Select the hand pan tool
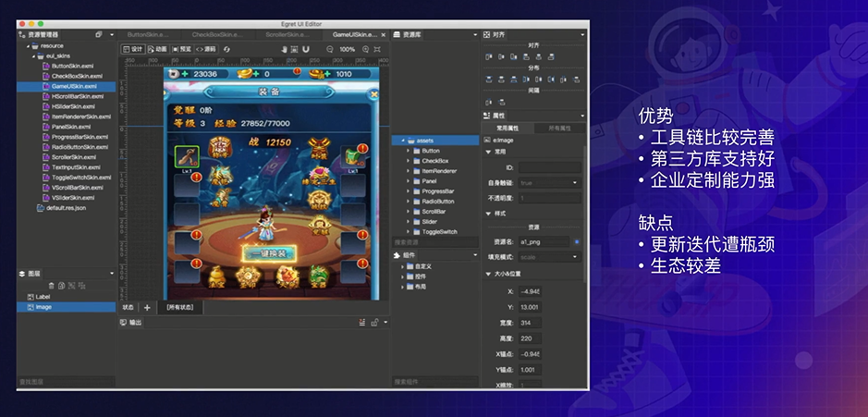868x417 pixels. [x=285, y=49]
